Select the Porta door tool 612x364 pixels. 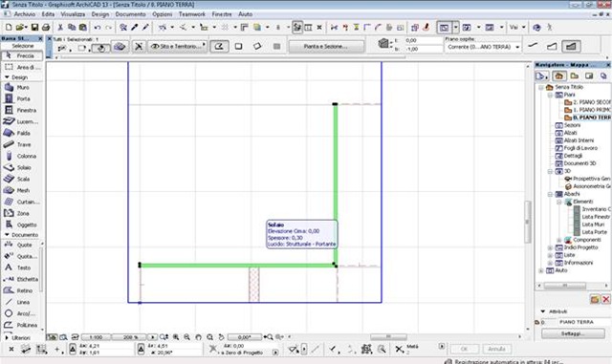pyautogui.click(x=22, y=98)
